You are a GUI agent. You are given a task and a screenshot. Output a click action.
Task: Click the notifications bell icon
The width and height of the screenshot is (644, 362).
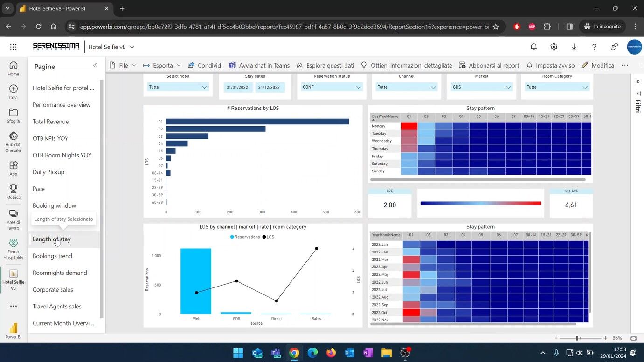(533, 47)
